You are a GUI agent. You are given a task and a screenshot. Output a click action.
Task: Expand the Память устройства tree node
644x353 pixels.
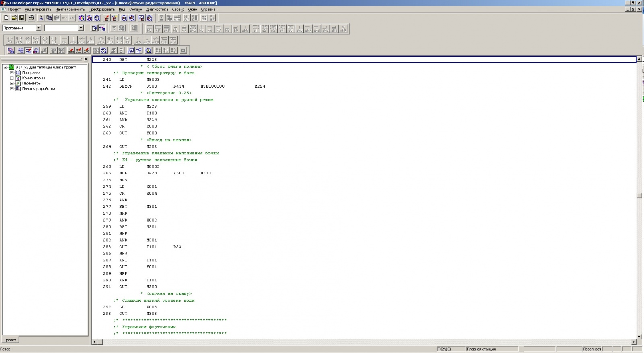(x=12, y=88)
